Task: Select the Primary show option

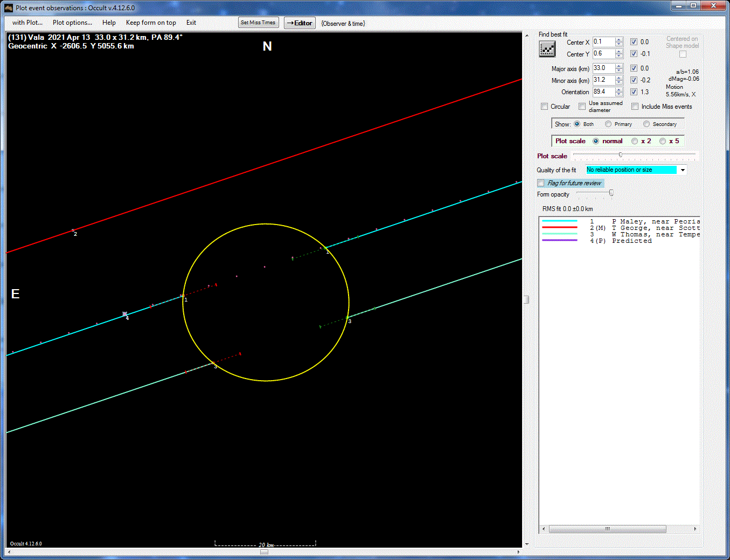Action: point(608,124)
